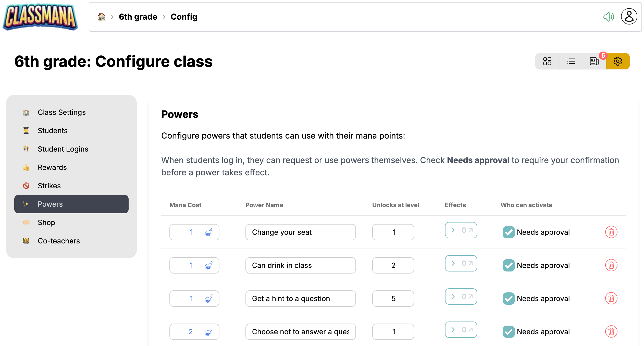Uncheck Needs approval for Get a hint power
This screenshot has width=644, height=346.
(508, 298)
